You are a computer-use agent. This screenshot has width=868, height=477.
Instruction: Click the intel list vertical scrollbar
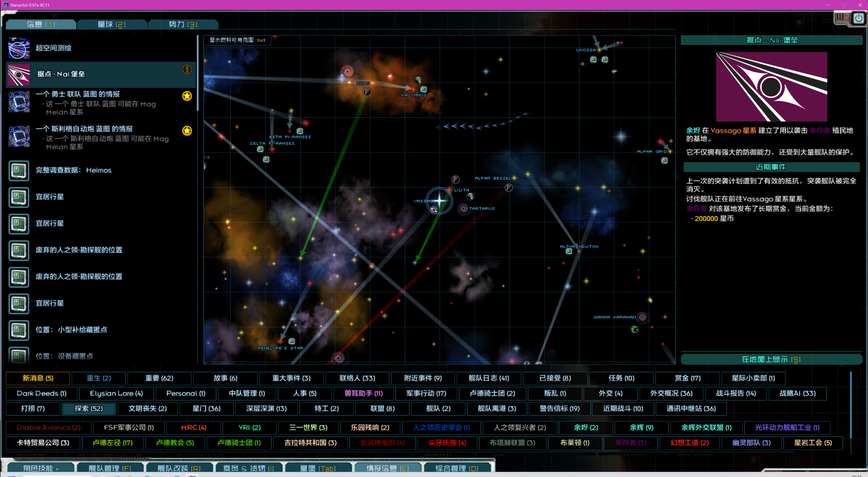[197, 73]
